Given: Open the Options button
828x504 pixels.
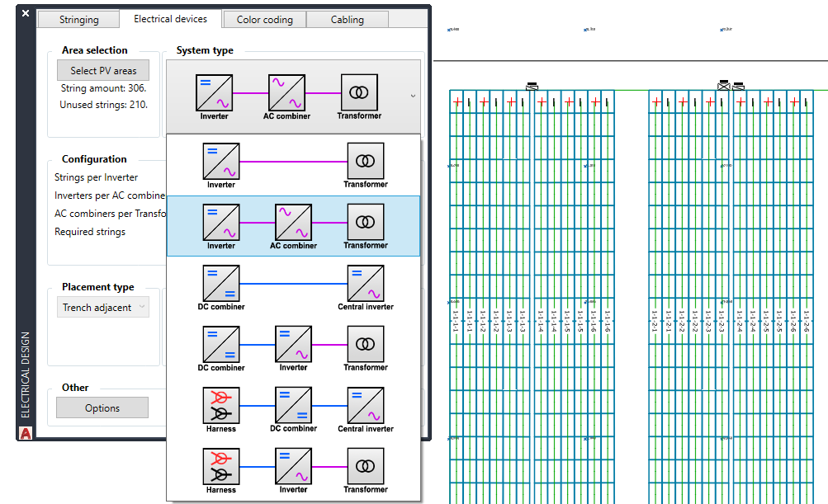Looking at the screenshot, I should pyautogui.click(x=102, y=408).
